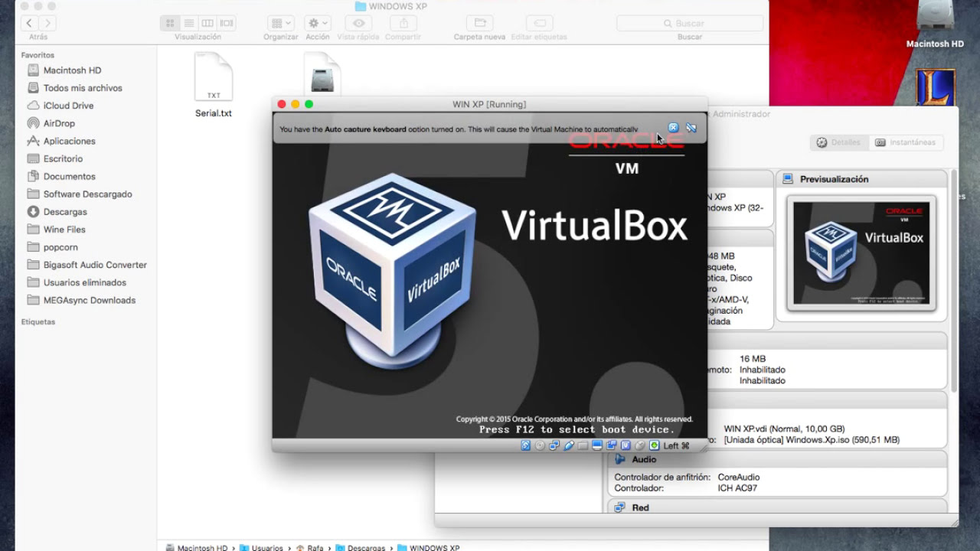This screenshot has height=551, width=980.
Task: Click the Audio section speaker icon in VirtualBox Manager
Action: tap(620, 459)
